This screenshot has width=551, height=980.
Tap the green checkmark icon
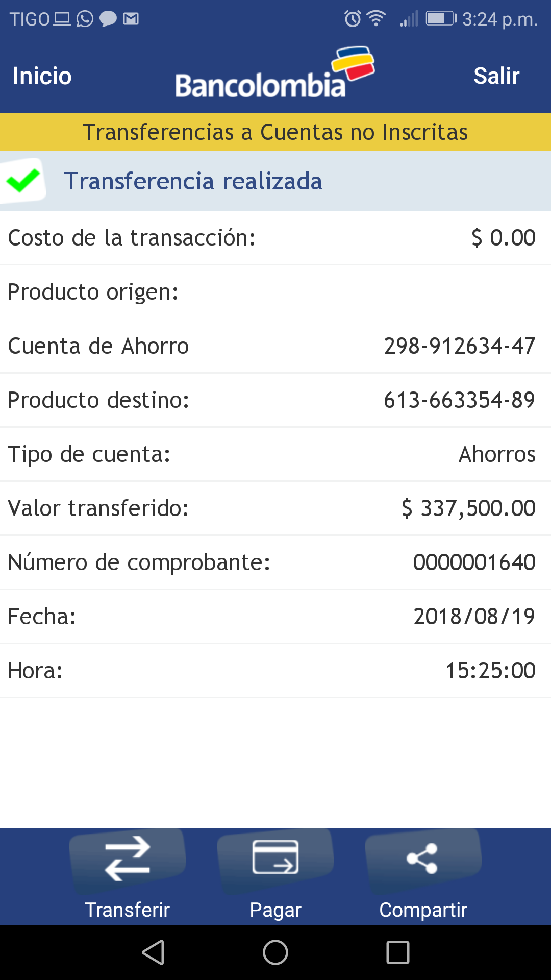tap(23, 181)
